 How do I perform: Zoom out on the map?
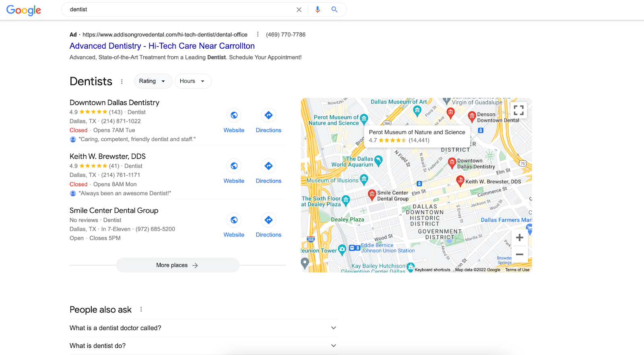coord(520,254)
